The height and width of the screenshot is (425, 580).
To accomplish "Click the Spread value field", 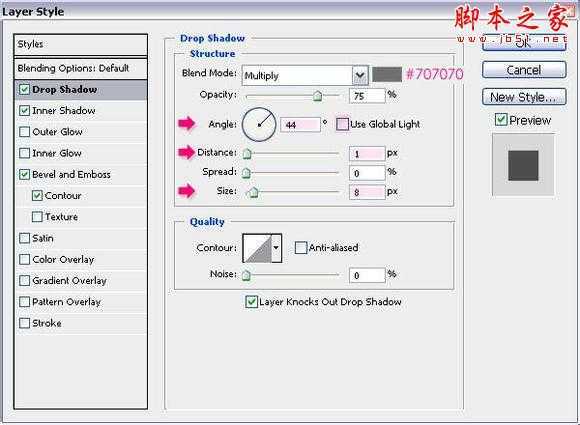I will coord(367,173).
